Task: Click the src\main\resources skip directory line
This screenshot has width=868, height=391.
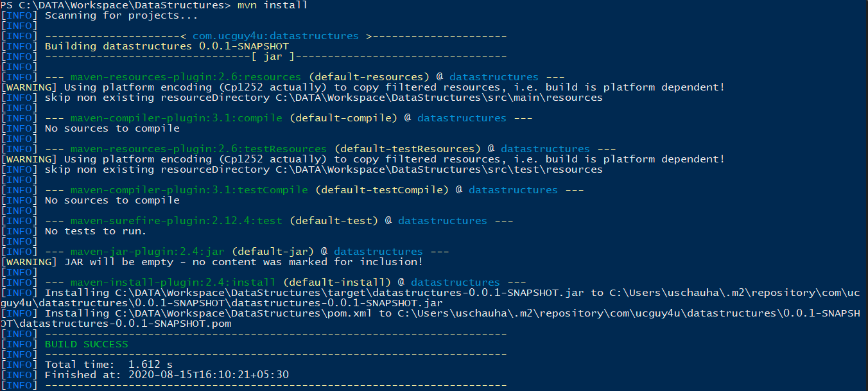Action: click(324, 98)
